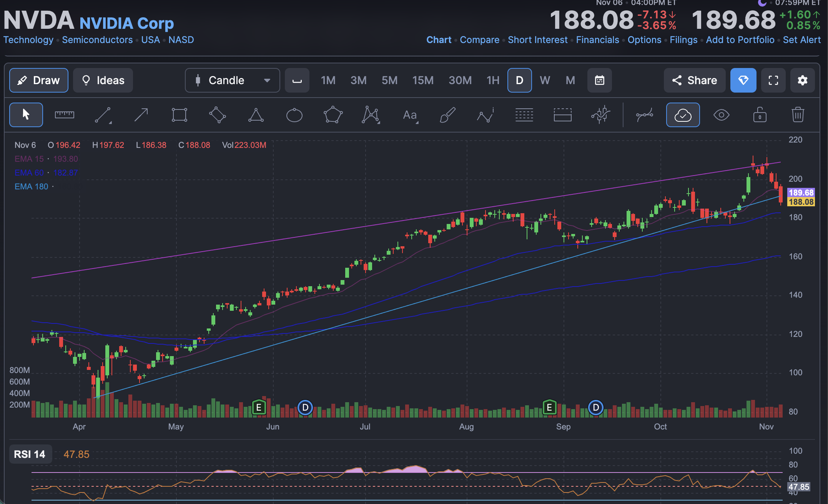Select the triangle drawing tool
This screenshot has width=828, height=504.
pyautogui.click(x=256, y=115)
